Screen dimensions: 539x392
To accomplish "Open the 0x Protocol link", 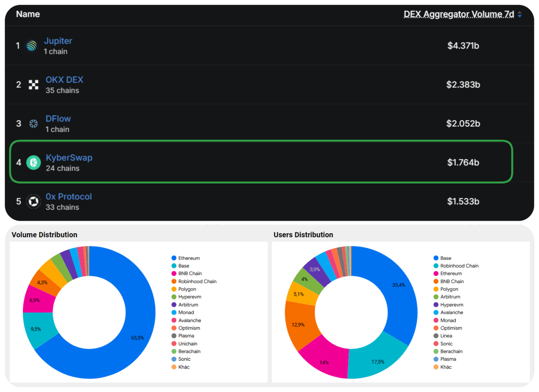I will click(69, 196).
